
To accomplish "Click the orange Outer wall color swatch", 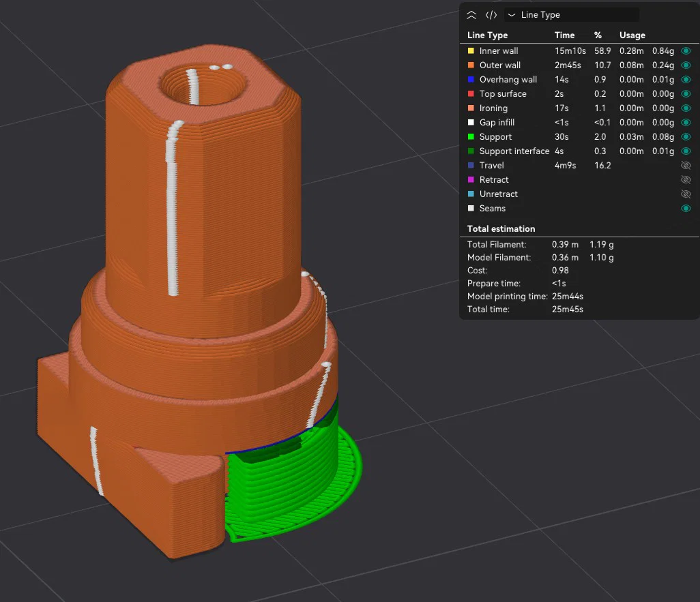I will (471, 65).
